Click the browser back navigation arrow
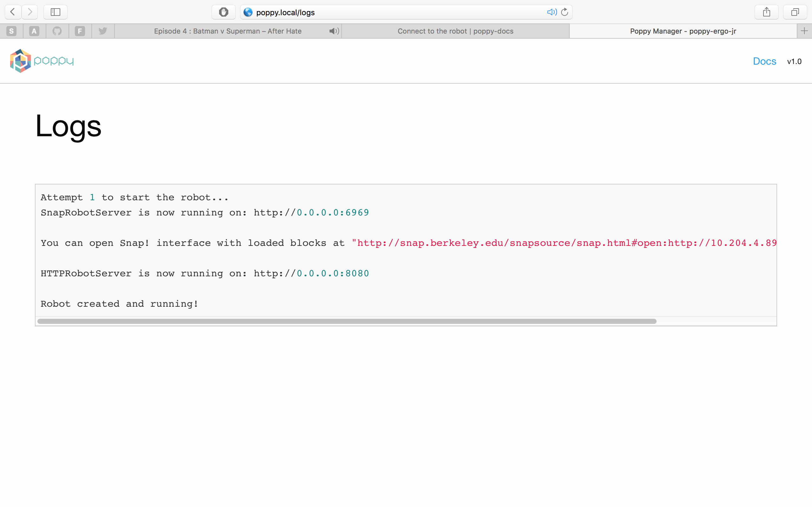Viewport: 812px width, 507px height. [12, 12]
